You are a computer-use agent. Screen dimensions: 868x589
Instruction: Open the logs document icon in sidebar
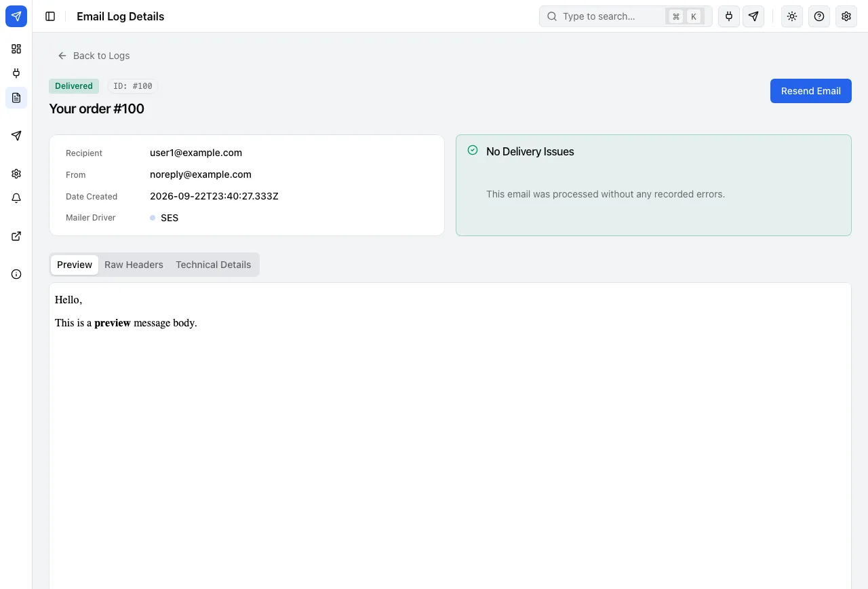(x=16, y=98)
